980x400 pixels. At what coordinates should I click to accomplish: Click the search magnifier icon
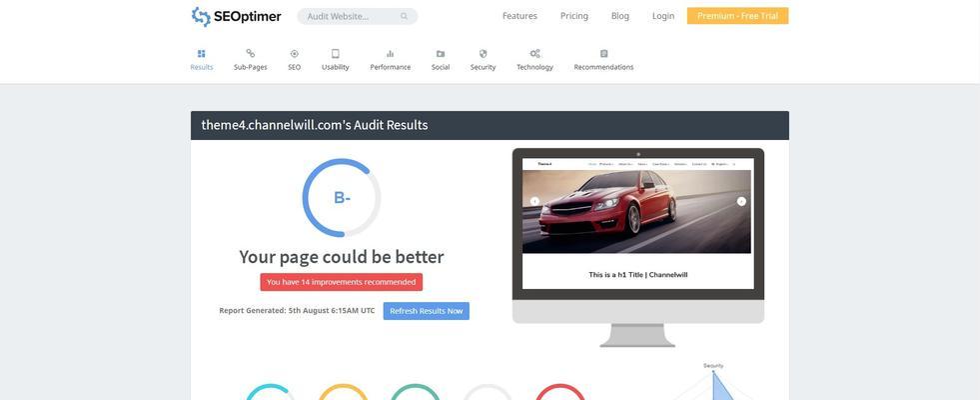[405, 16]
